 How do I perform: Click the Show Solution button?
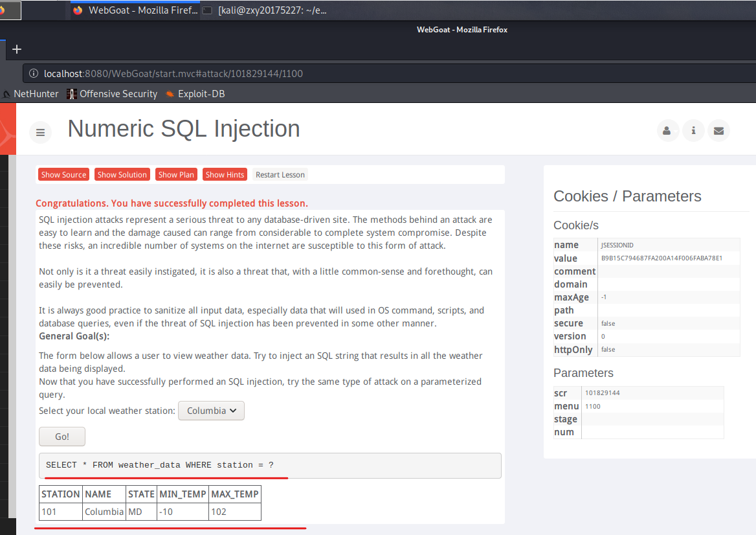[x=122, y=175]
